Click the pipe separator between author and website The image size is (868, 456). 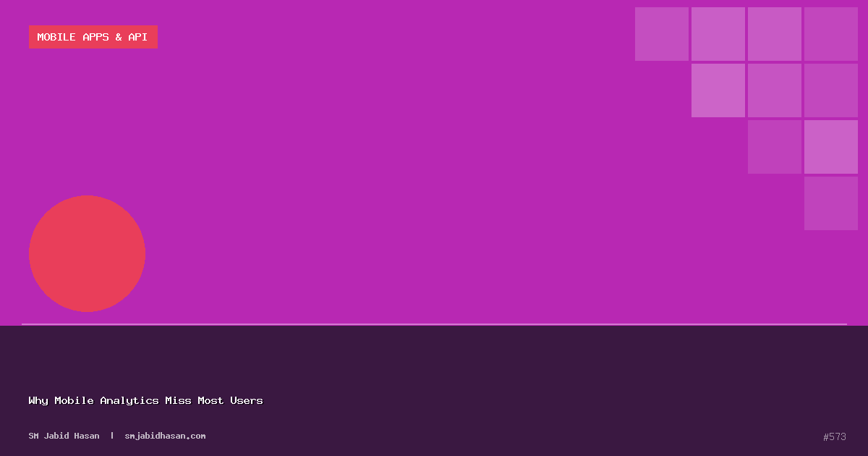pos(112,436)
